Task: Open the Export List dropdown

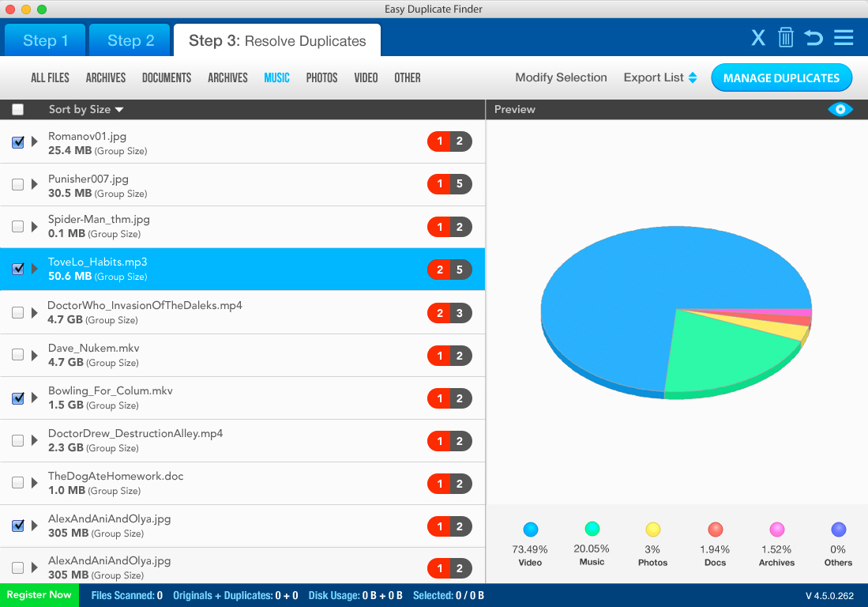Action: click(x=659, y=77)
